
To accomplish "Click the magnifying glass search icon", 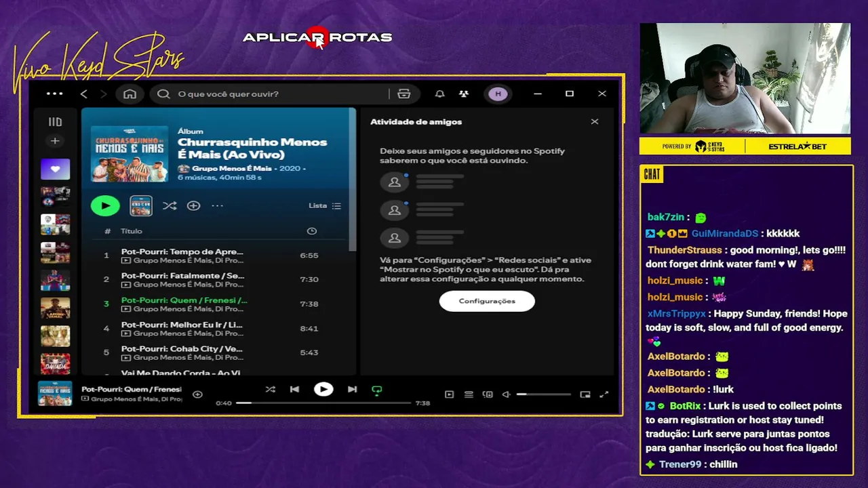I will coord(163,94).
